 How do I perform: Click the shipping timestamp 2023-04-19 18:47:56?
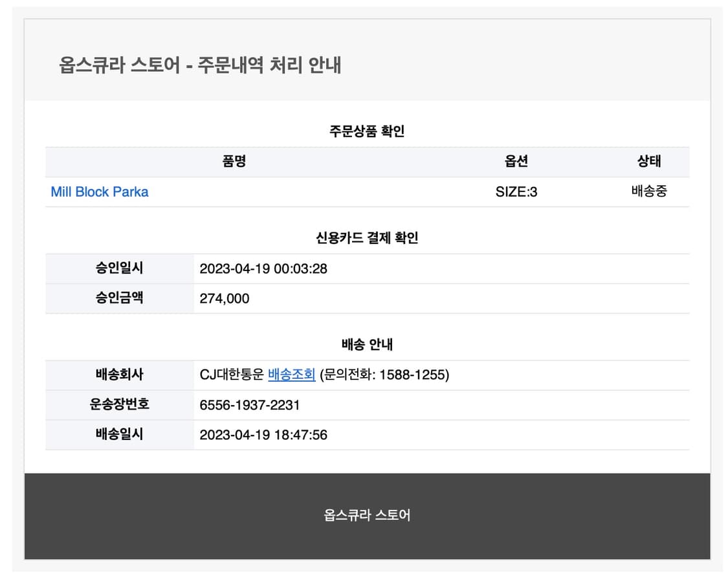tap(263, 435)
